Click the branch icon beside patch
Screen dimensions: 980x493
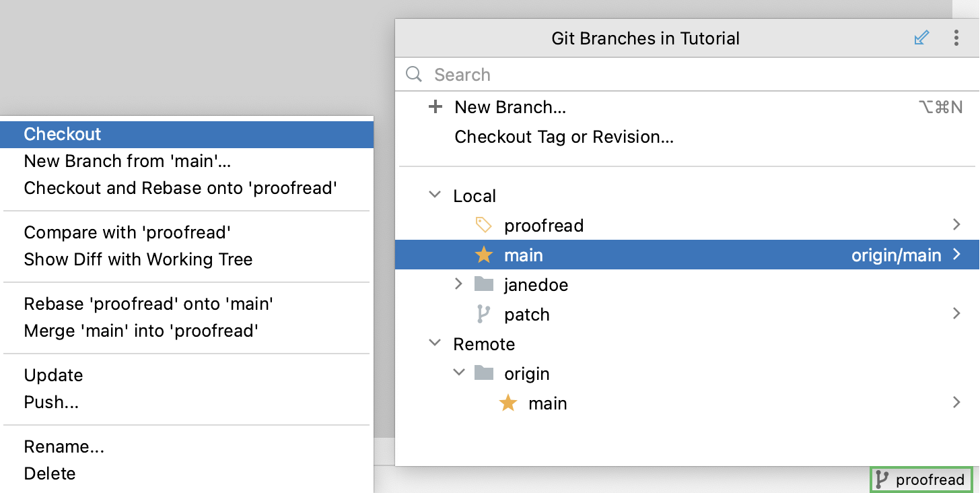pos(483,314)
